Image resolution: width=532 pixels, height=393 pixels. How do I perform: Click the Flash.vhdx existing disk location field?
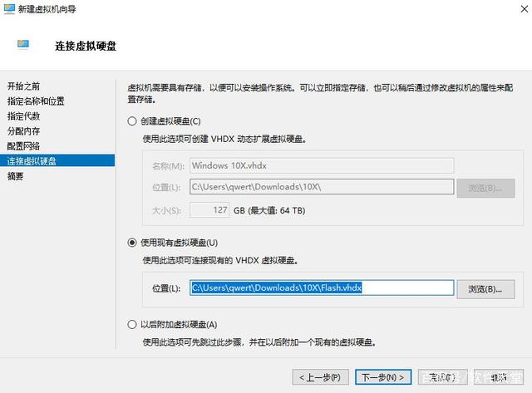[322, 287]
